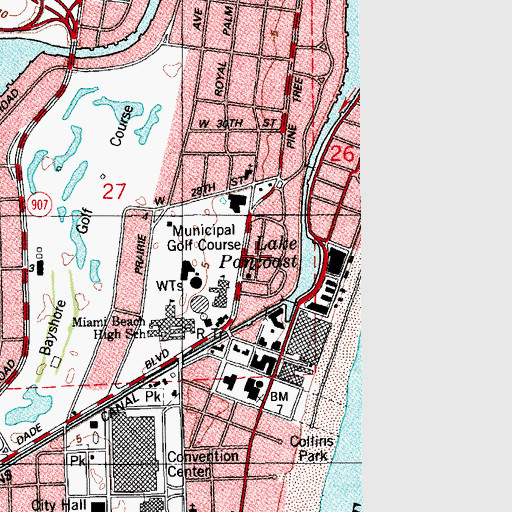The width and height of the screenshot is (512, 512).
Task: Click the Pk label left of Convention Center
Action: pyautogui.click(x=78, y=460)
